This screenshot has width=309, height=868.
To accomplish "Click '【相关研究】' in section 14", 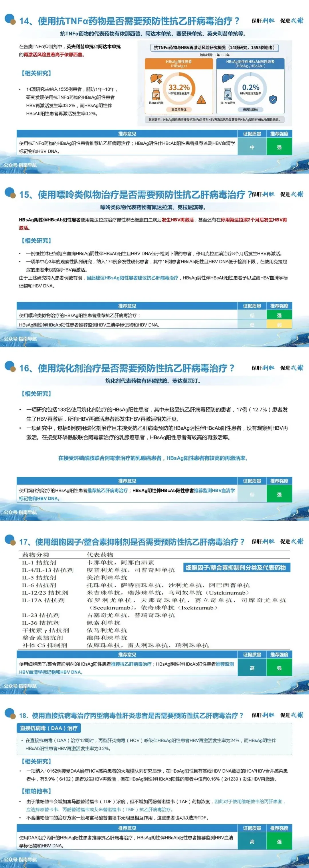I will tap(35, 73).
